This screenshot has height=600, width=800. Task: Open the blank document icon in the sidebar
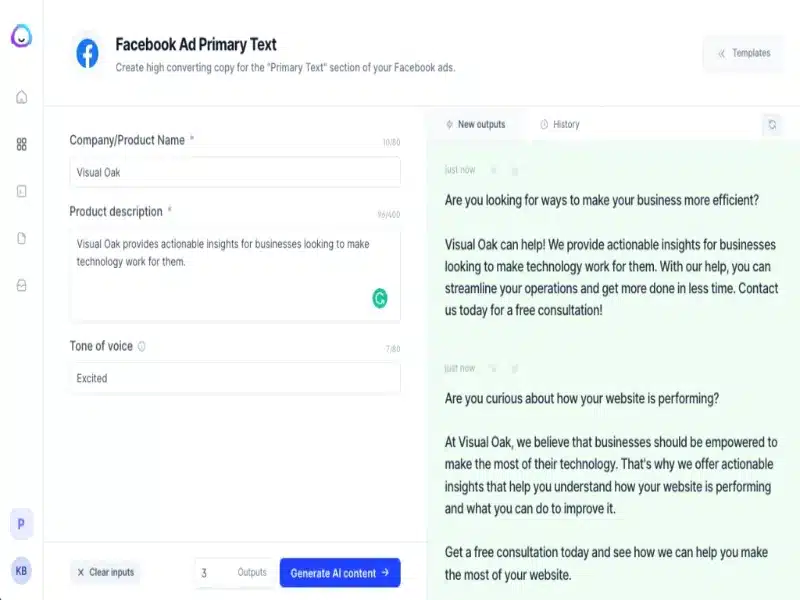pyautogui.click(x=21, y=238)
